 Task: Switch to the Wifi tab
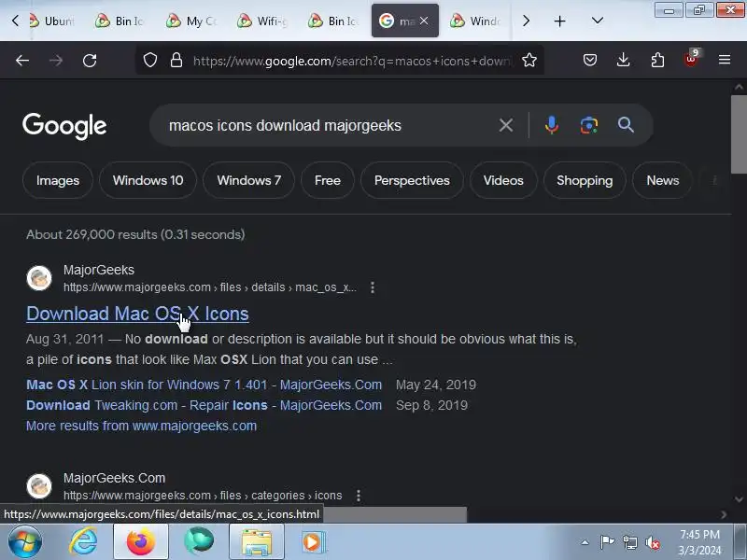(x=263, y=21)
